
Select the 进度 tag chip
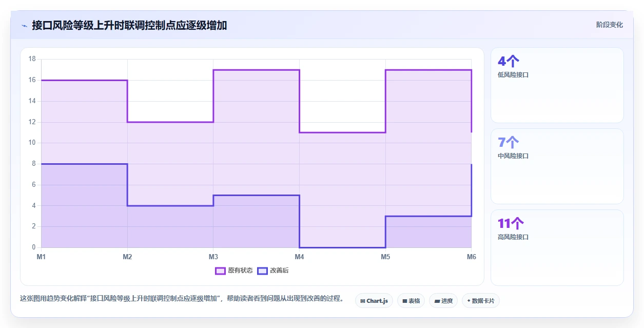pos(443,301)
